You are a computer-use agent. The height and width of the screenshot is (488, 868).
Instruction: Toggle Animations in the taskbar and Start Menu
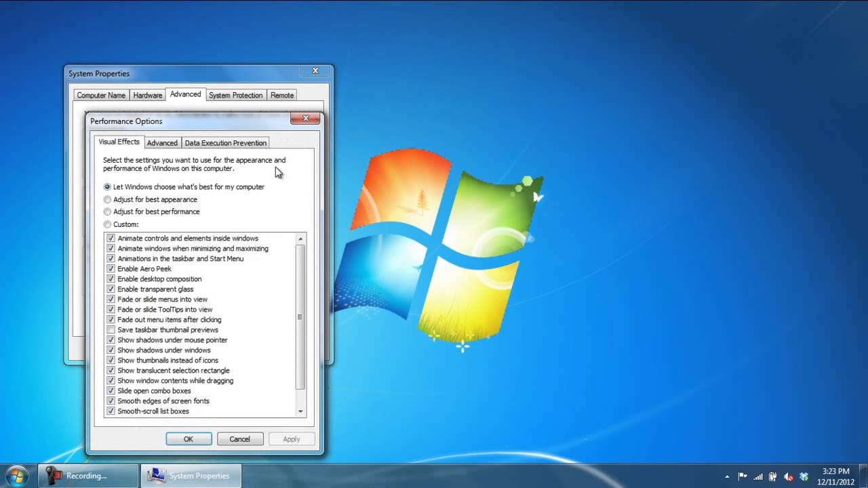111,259
